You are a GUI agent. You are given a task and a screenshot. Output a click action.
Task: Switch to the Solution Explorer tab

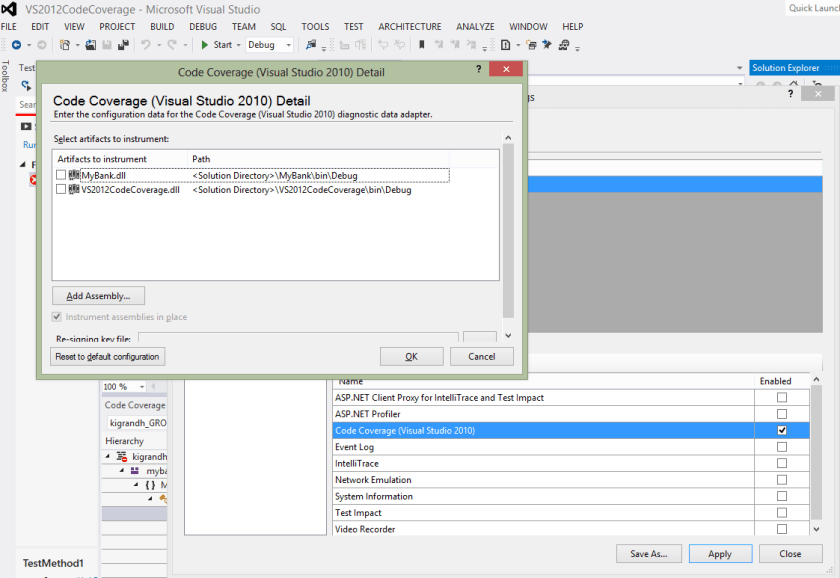(x=788, y=68)
